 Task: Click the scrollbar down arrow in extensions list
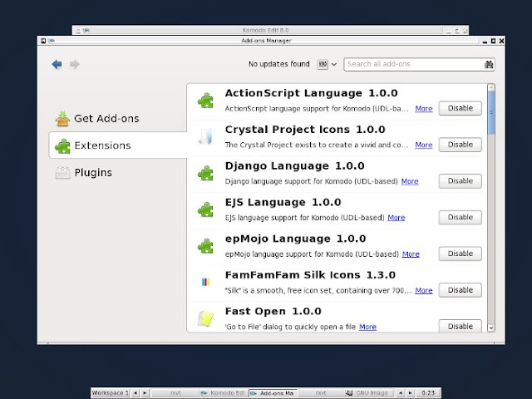click(x=491, y=328)
